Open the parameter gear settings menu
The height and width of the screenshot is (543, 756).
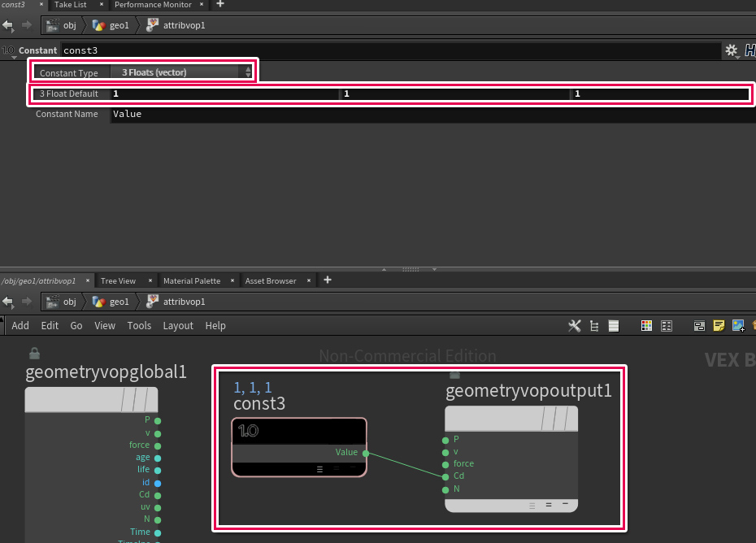pyautogui.click(x=732, y=50)
